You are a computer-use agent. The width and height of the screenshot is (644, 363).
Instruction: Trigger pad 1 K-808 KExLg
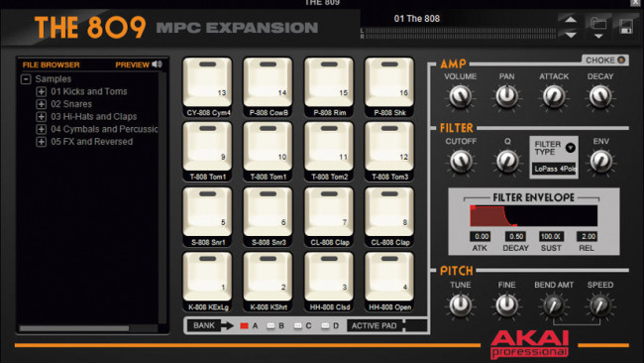(x=207, y=277)
